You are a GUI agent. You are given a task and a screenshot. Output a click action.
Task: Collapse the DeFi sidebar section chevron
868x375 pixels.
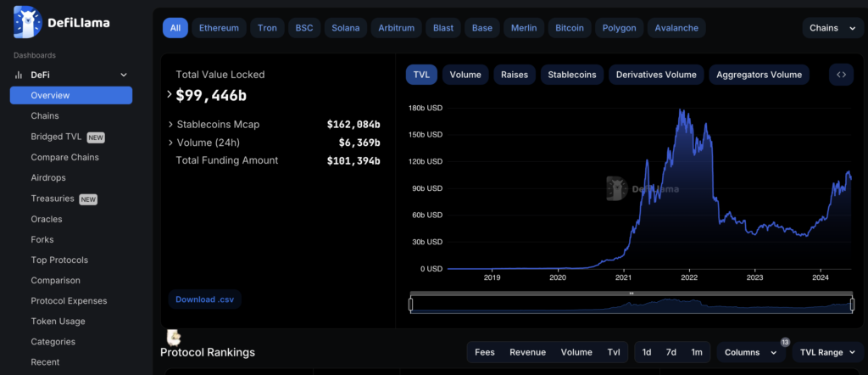(124, 75)
